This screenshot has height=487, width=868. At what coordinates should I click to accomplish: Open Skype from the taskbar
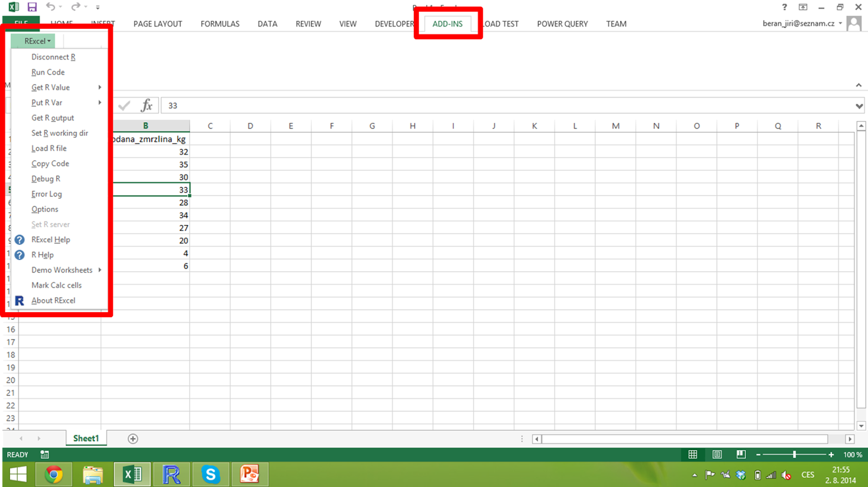point(210,475)
